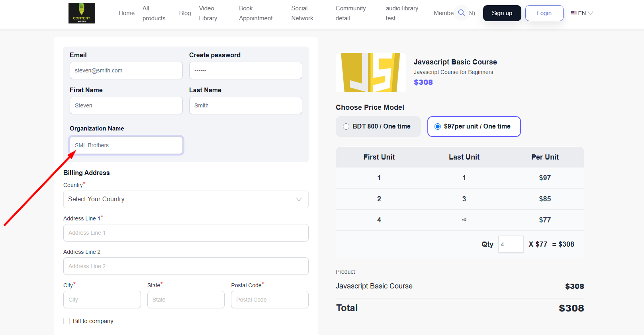
Task: Click the US flag language icon
Action: (574, 13)
